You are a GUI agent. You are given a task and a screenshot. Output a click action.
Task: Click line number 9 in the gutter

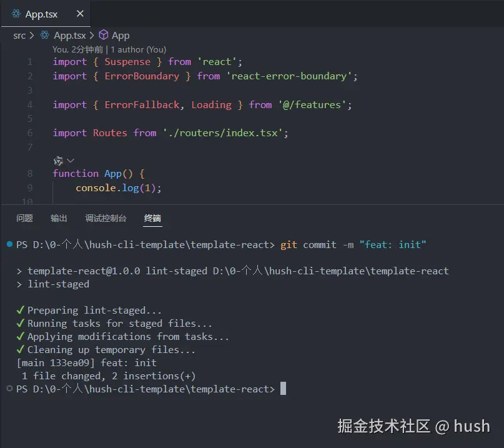click(30, 187)
